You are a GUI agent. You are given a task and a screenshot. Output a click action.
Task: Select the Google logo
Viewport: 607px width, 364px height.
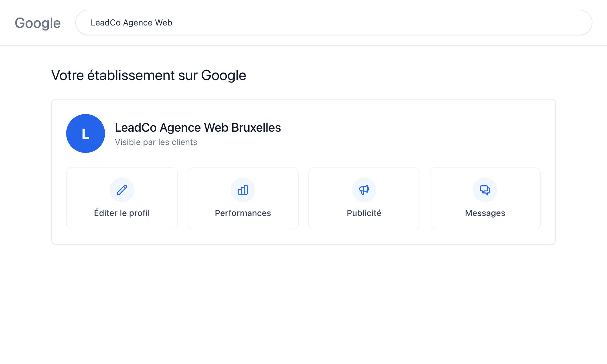click(x=37, y=22)
